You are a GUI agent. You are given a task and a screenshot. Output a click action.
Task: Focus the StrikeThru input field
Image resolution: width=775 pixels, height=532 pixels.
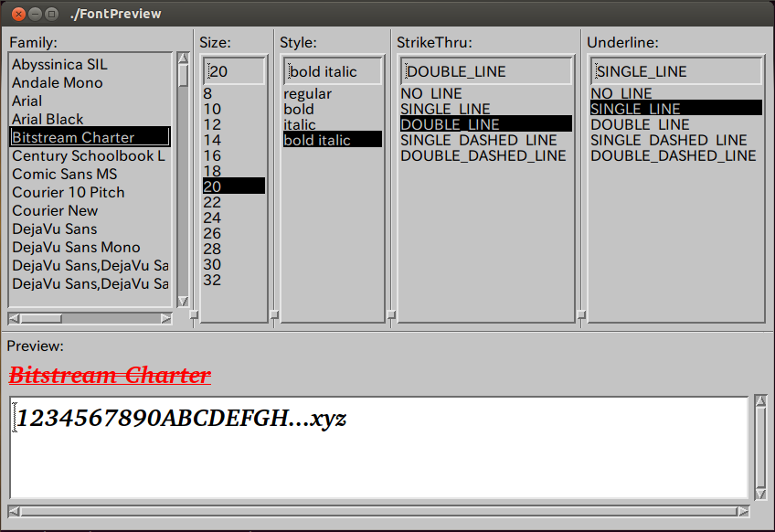(x=486, y=71)
